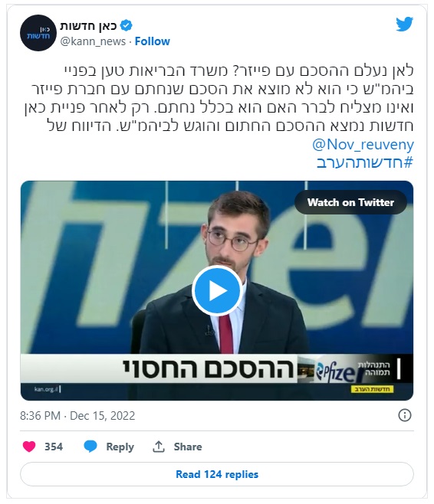Screen dimensions: 434x504
Task: Click the @kann_news handle
Action: pyautogui.click(x=93, y=41)
